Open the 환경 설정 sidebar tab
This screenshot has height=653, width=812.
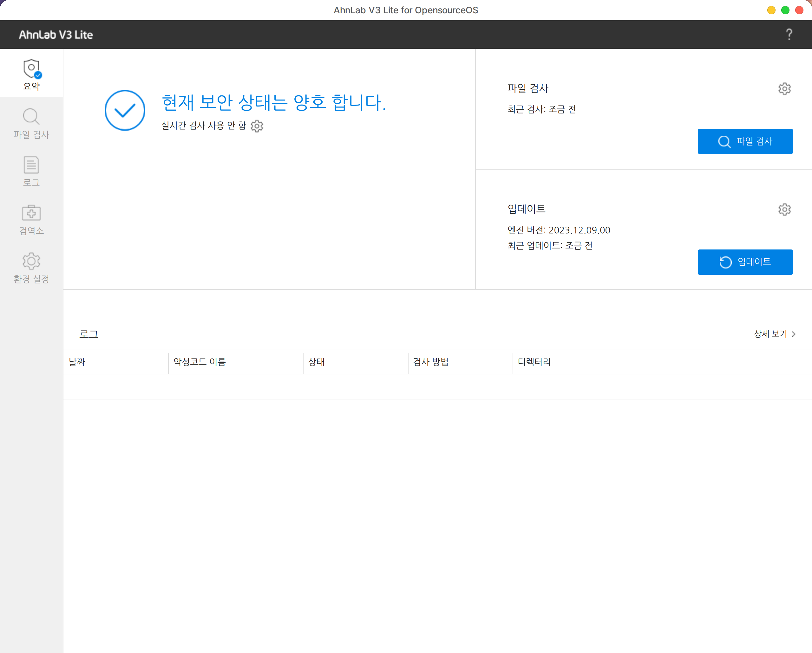tap(31, 268)
